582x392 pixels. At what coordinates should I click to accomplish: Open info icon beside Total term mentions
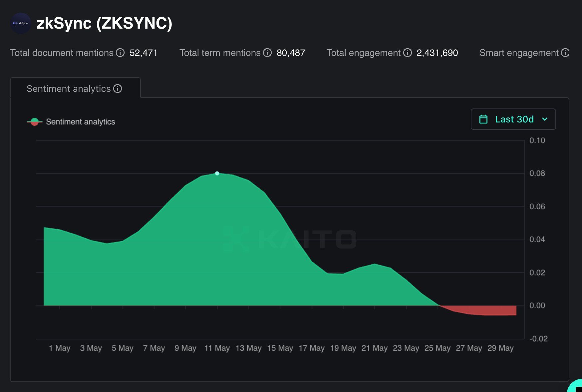pos(267,53)
